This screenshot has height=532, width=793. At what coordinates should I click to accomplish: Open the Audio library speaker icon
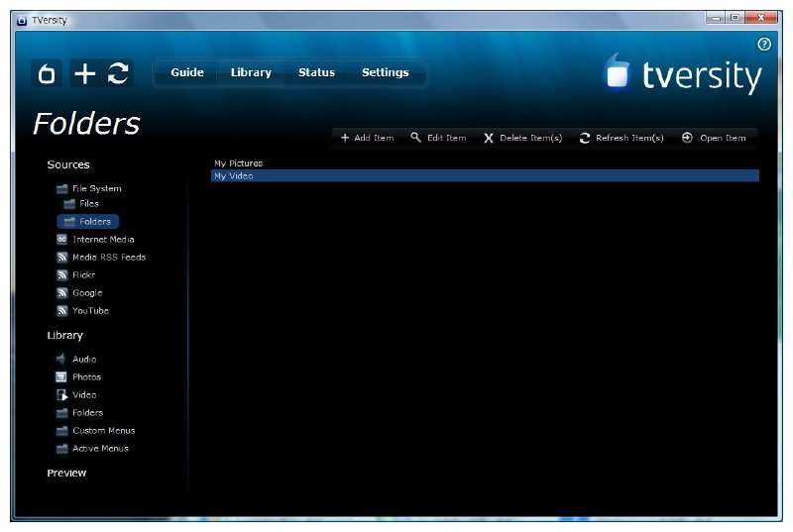pos(61,360)
